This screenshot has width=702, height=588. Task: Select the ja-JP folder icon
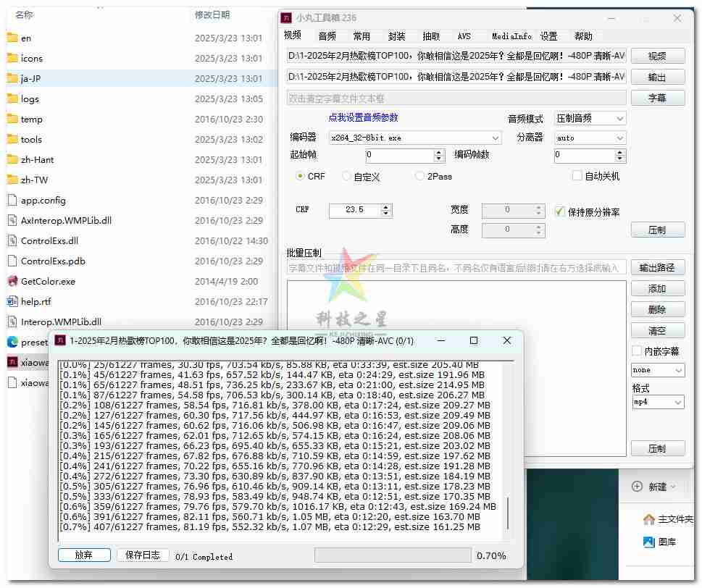point(12,78)
